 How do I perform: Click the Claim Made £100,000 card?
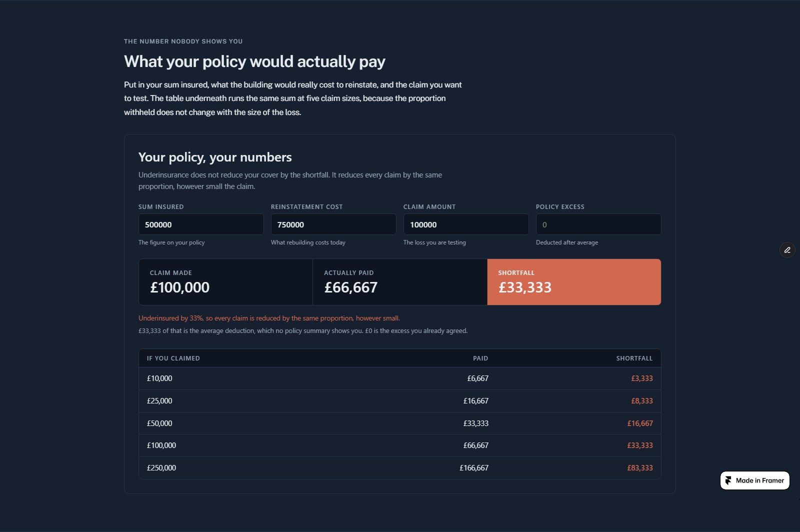pos(225,282)
